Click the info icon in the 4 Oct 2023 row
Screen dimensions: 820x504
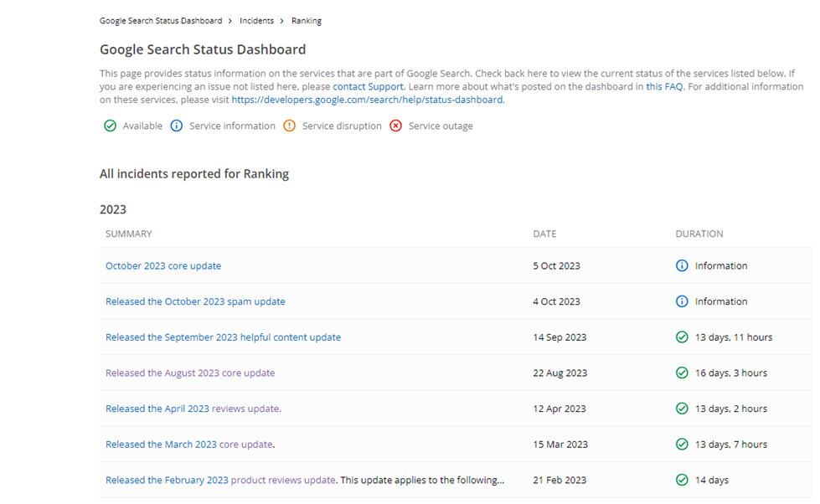click(x=682, y=301)
